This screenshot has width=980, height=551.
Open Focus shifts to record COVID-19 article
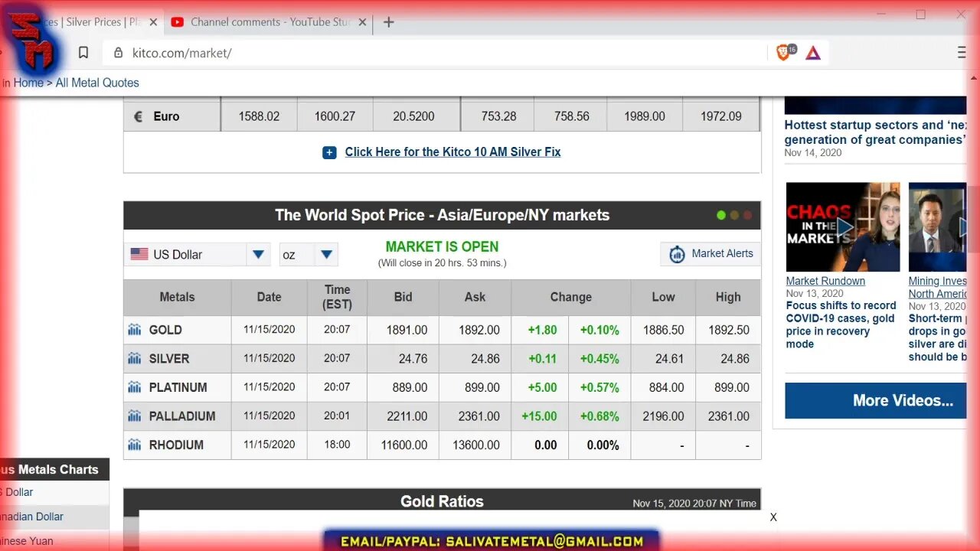click(841, 324)
